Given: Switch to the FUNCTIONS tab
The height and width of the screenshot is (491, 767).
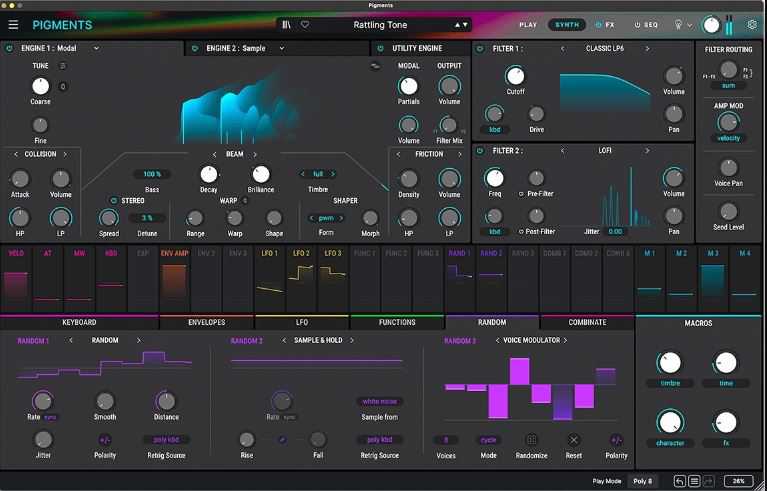Looking at the screenshot, I should tap(397, 322).
